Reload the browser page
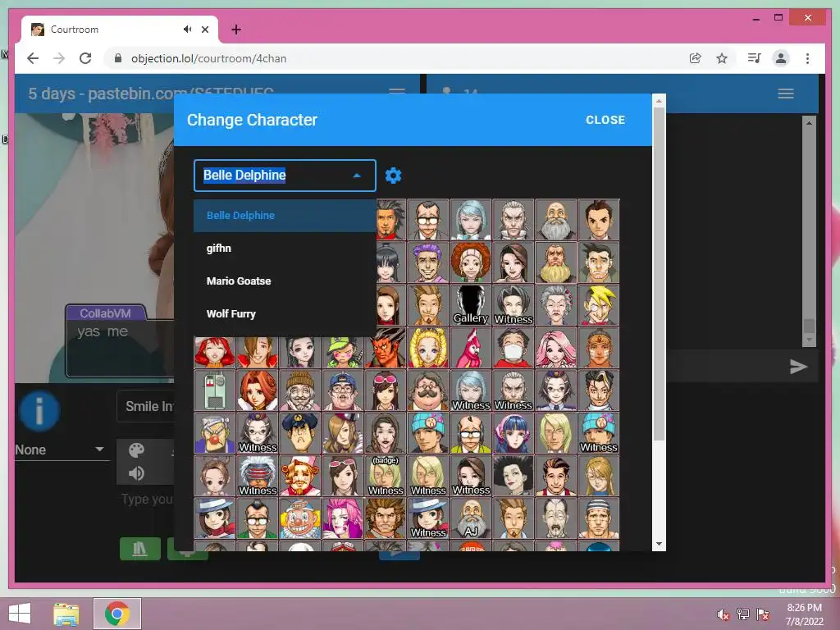 pyautogui.click(x=85, y=58)
